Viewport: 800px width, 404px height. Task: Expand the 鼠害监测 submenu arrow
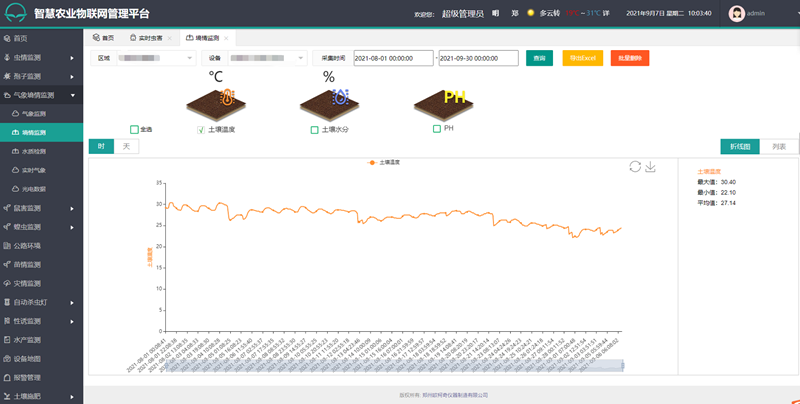tap(72, 209)
